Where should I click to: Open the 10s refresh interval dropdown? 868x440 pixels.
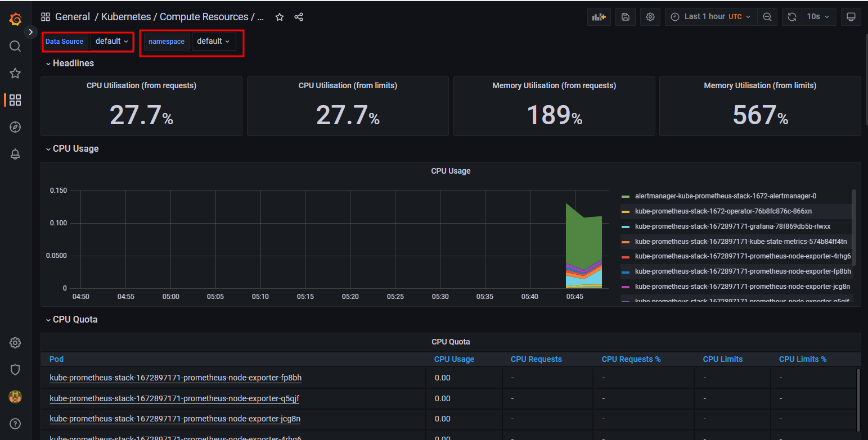818,17
